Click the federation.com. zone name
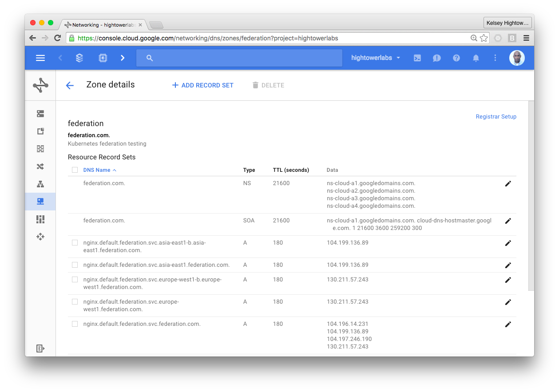This screenshot has height=392, width=559. click(89, 135)
